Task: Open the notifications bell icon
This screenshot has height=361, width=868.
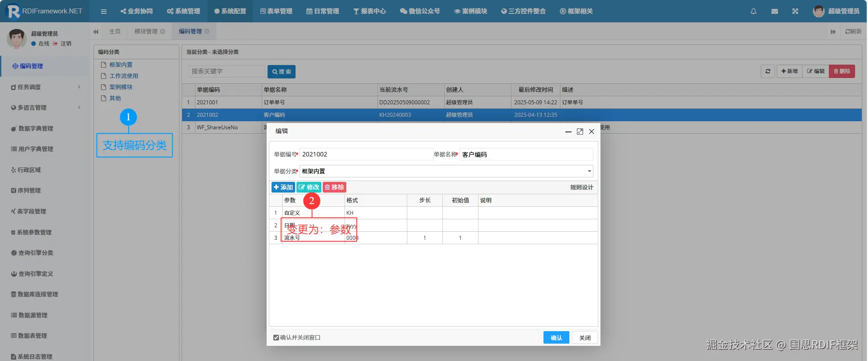Action: click(753, 11)
